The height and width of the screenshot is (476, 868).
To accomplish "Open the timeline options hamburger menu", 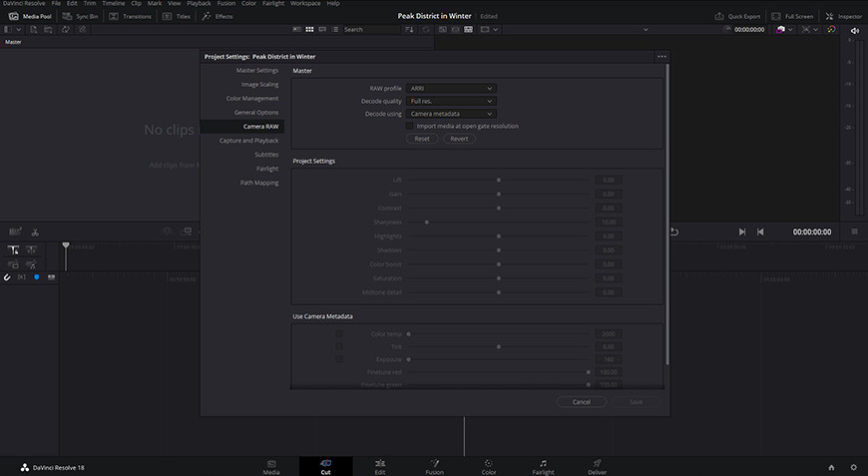I will pos(854,232).
